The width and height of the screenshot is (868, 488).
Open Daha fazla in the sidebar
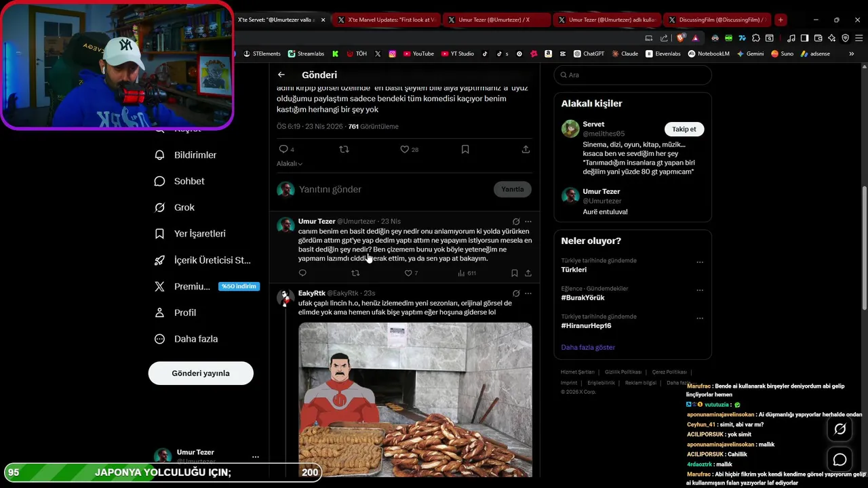pyautogui.click(x=186, y=339)
